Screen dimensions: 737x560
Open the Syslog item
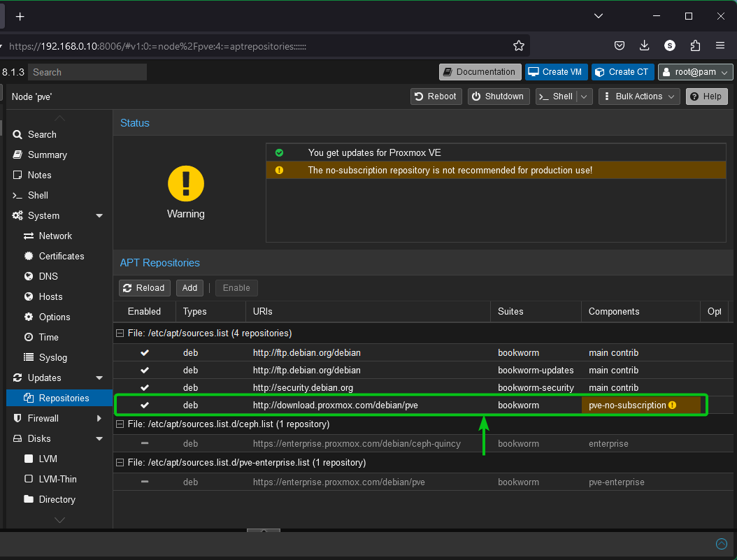[x=59, y=357]
